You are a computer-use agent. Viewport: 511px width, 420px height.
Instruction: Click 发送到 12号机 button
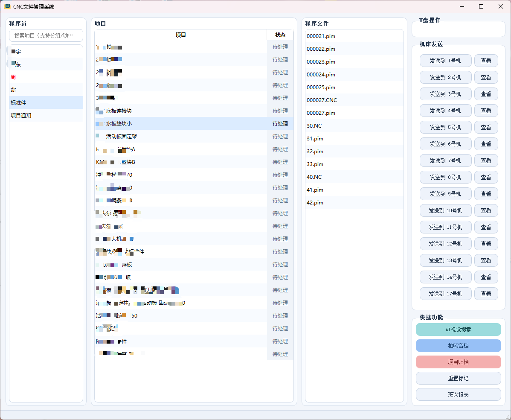point(445,244)
